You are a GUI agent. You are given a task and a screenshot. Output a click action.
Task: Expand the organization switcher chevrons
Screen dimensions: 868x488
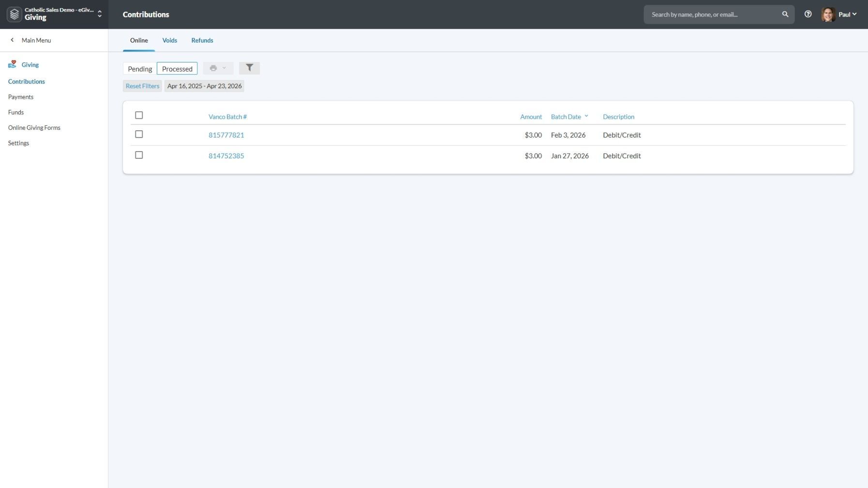(100, 15)
